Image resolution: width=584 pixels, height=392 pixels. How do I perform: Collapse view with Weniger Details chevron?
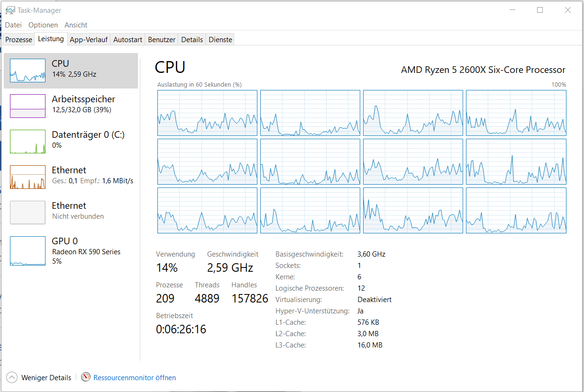point(12,377)
